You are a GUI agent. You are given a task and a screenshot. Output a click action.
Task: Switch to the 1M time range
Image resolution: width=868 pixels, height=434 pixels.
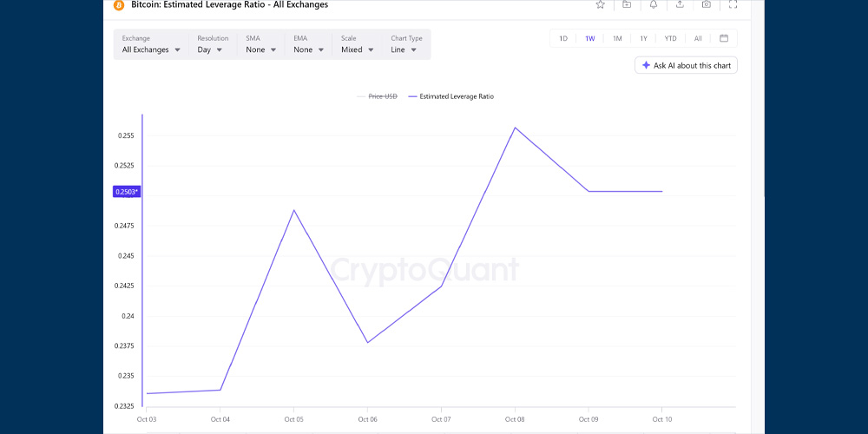click(x=617, y=38)
